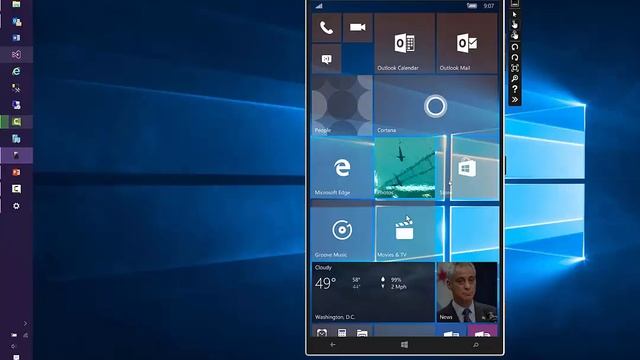Click the Alarms small tile at the bottom
Screen dimensions: 640x360
pyautogui.click(x=322, y=332)
